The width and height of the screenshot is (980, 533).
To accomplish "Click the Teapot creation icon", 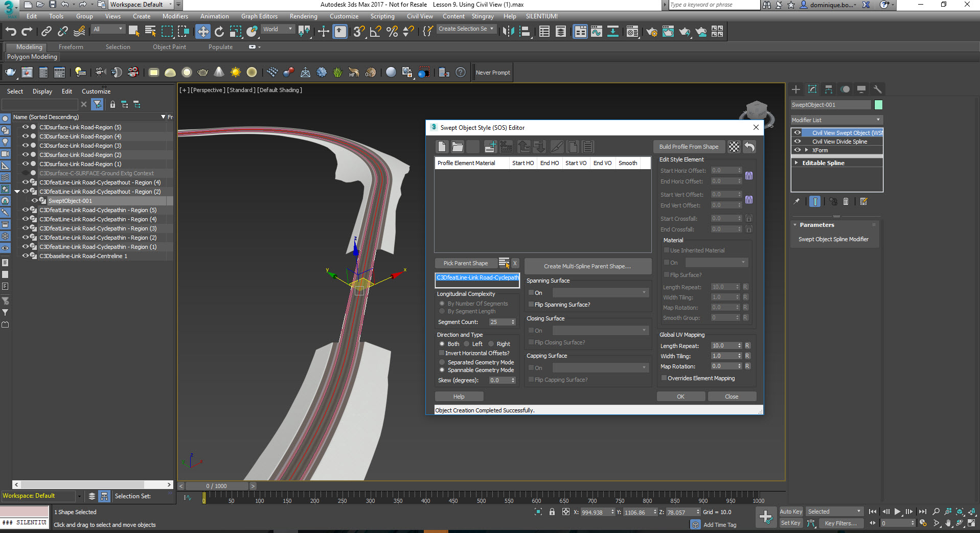I will point(202,72).
